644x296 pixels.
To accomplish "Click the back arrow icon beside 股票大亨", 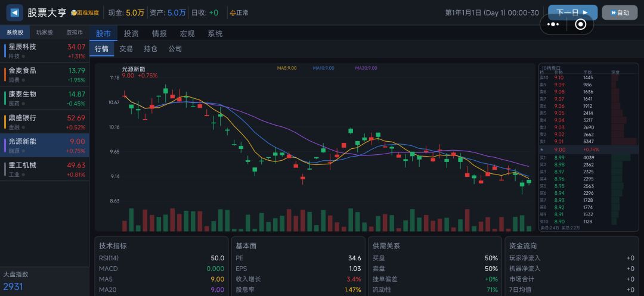I will (14, 13).
